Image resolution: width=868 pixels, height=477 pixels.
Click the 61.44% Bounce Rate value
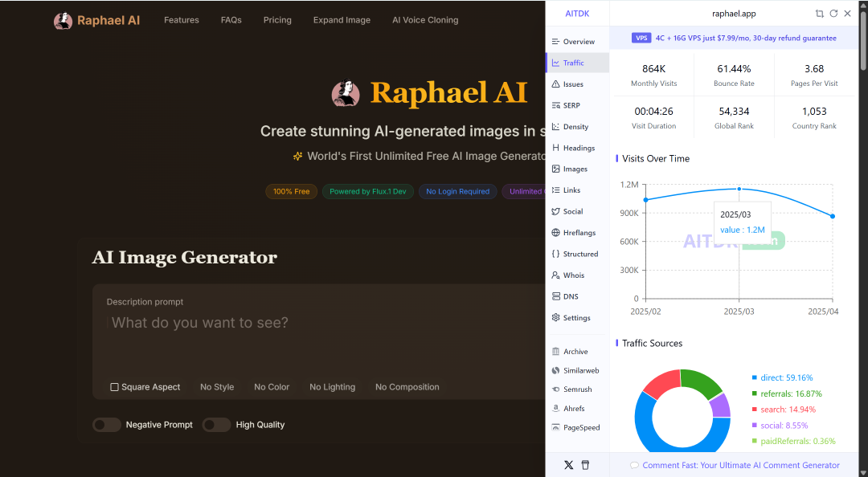(x=734, y=68)
